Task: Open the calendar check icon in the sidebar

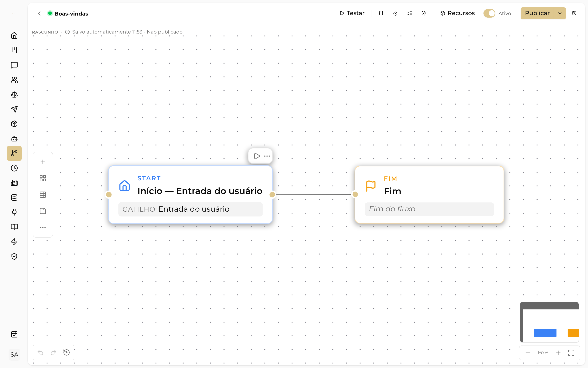Action: [x=14, y=334]
